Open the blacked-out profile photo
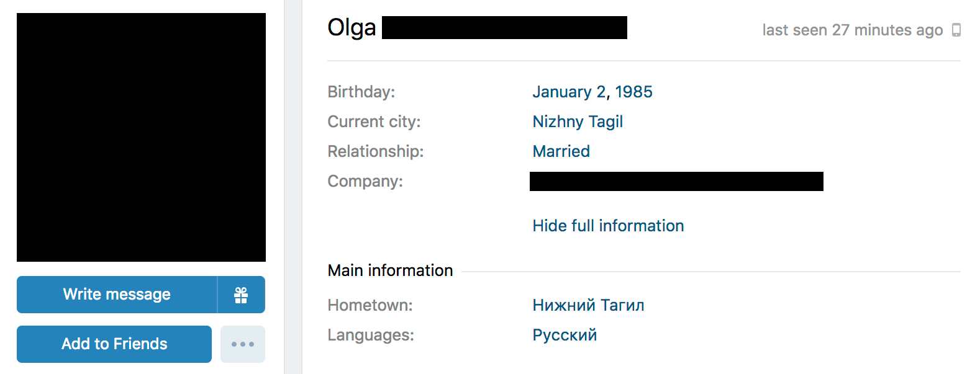The width and height of the screenshot is (980, 374). [x=141, y=137]
